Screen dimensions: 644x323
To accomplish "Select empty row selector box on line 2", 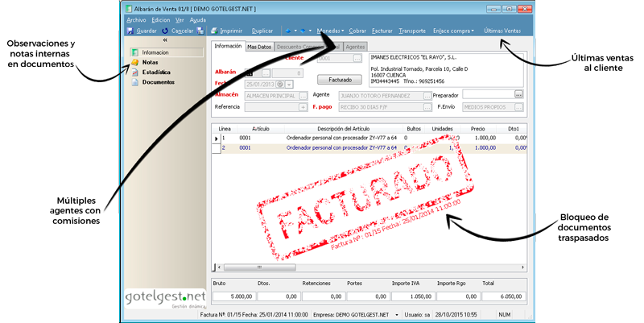I will (x=217, y=148).
